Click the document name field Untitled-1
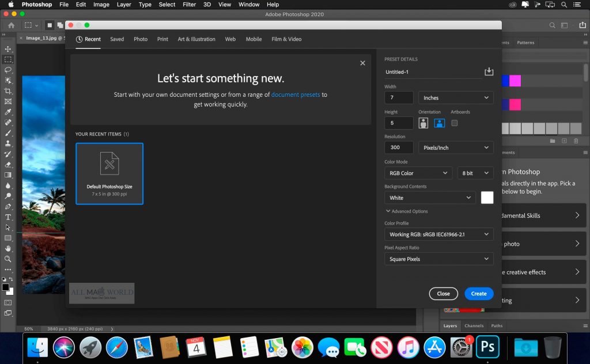Screen dimensions: 590x364 tap(433, 72)
